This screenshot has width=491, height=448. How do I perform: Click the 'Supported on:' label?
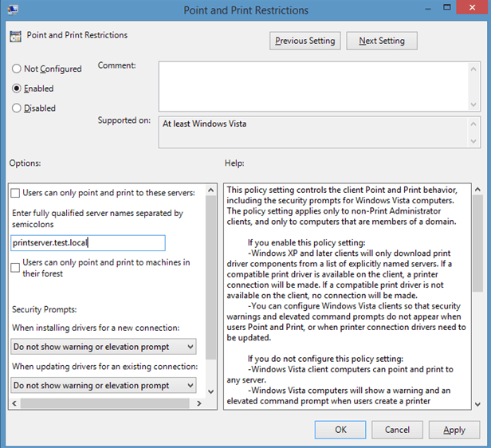click(124, 120)
